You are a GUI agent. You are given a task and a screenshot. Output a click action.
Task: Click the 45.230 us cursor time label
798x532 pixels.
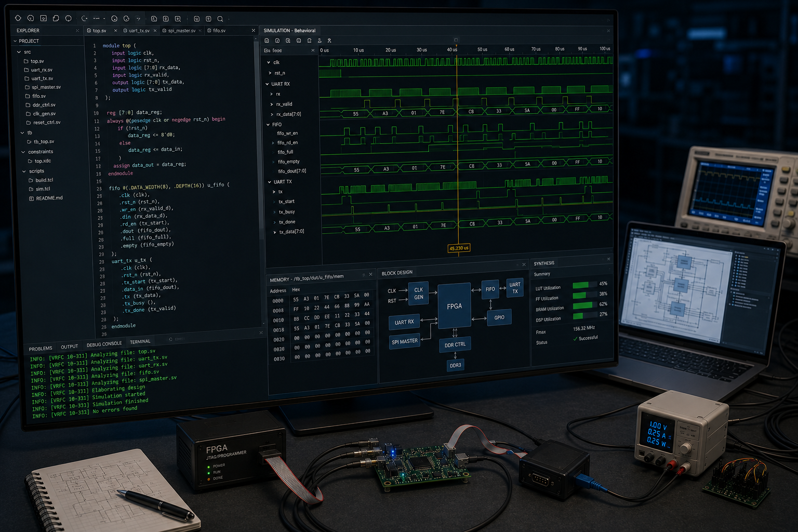click(x=459, y=248)
